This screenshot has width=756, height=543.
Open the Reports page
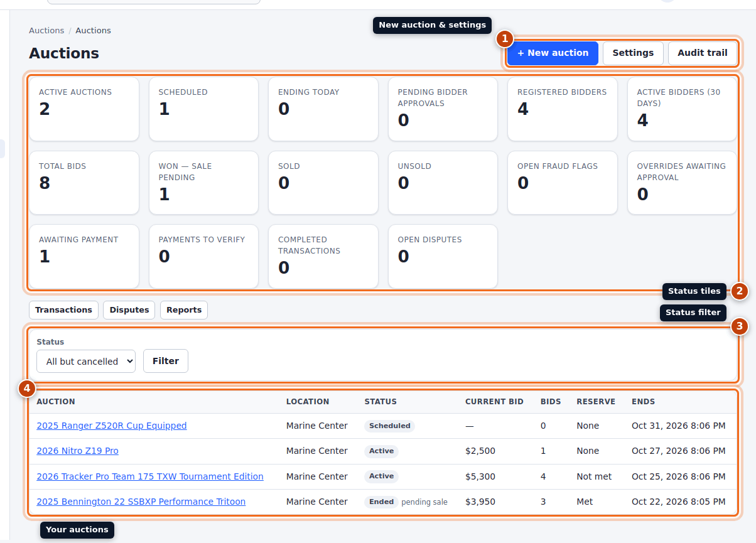click(184, 310)
